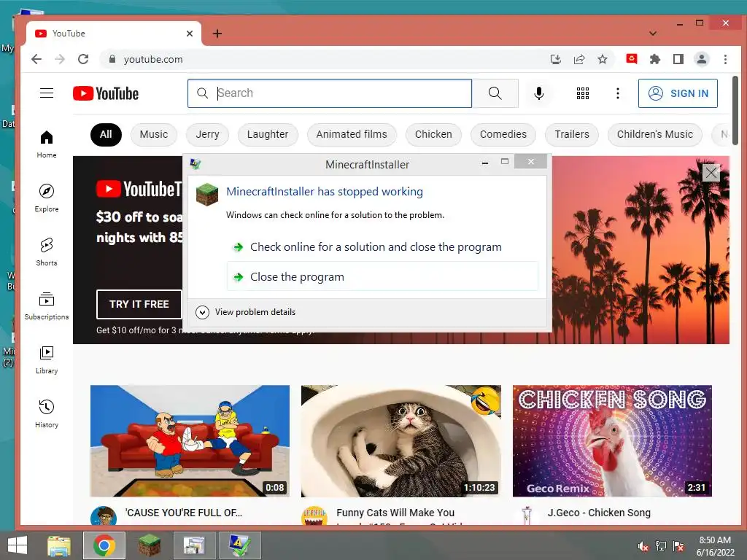Image resolution: width=747 pixels, height=560 pixels.
Task: Open the funny cat video thumbnail
Action: point(401,441)
